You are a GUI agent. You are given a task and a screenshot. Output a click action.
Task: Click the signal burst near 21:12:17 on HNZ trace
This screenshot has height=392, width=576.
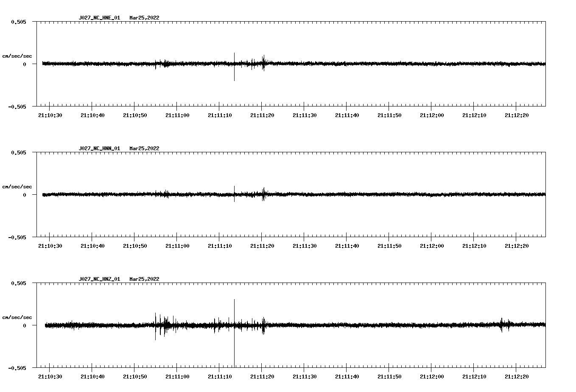coord(504,325)
